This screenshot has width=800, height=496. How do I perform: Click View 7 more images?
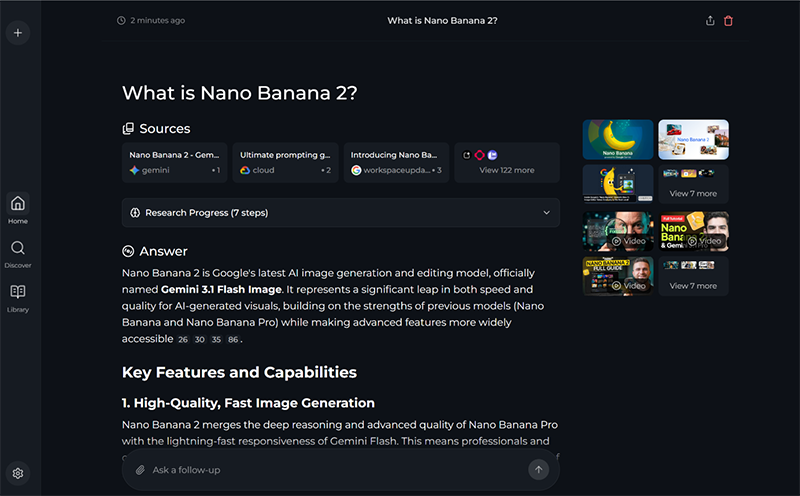pos(693,184)
